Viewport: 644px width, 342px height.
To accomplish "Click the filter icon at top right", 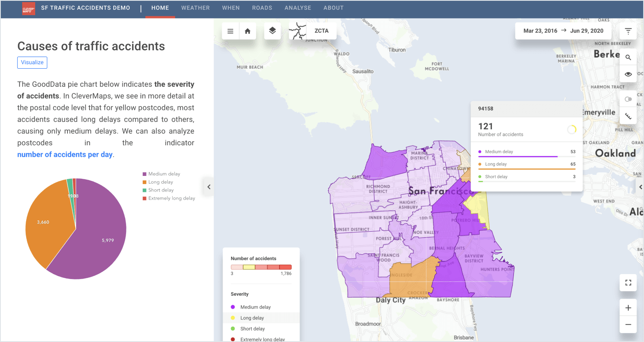I will coord(628,31).
